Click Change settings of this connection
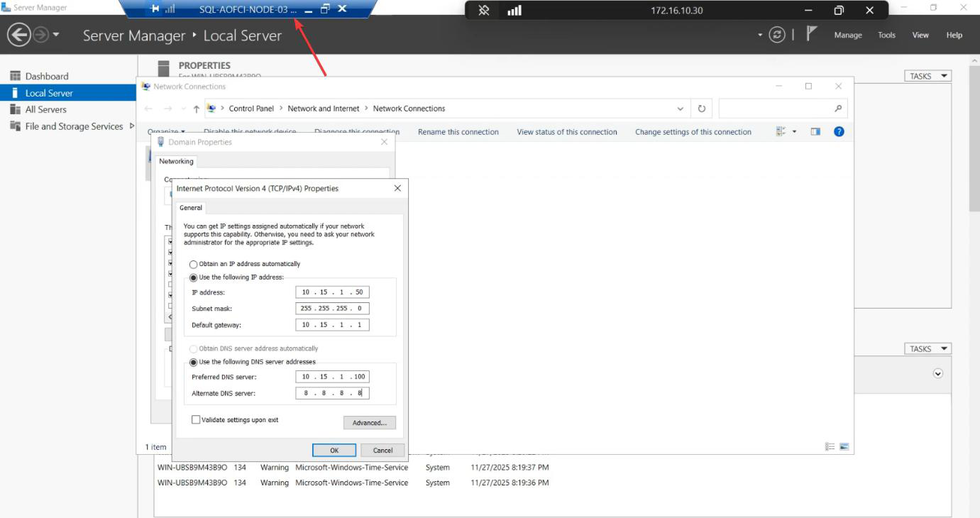980x518 pixels. point(693,132)
